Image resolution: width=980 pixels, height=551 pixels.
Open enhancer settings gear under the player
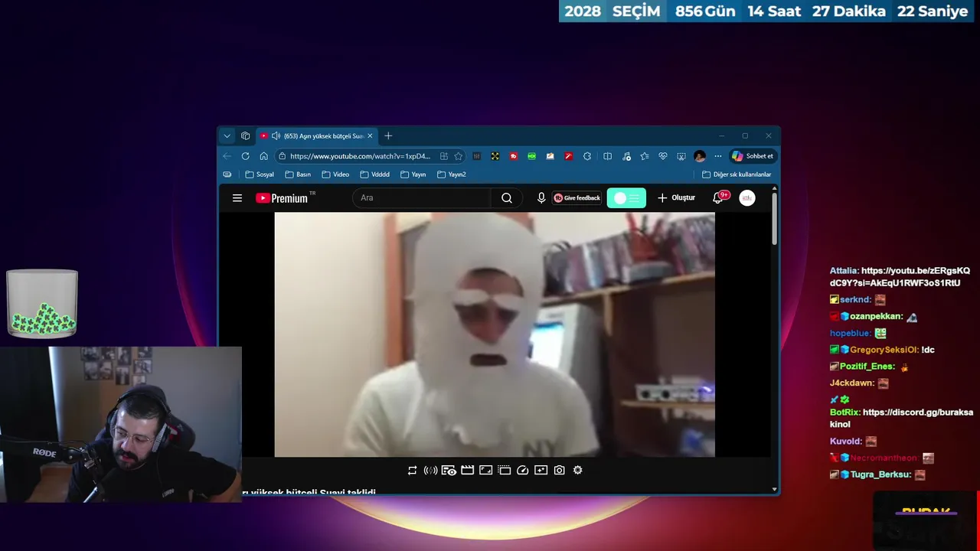tap(577, 470)
